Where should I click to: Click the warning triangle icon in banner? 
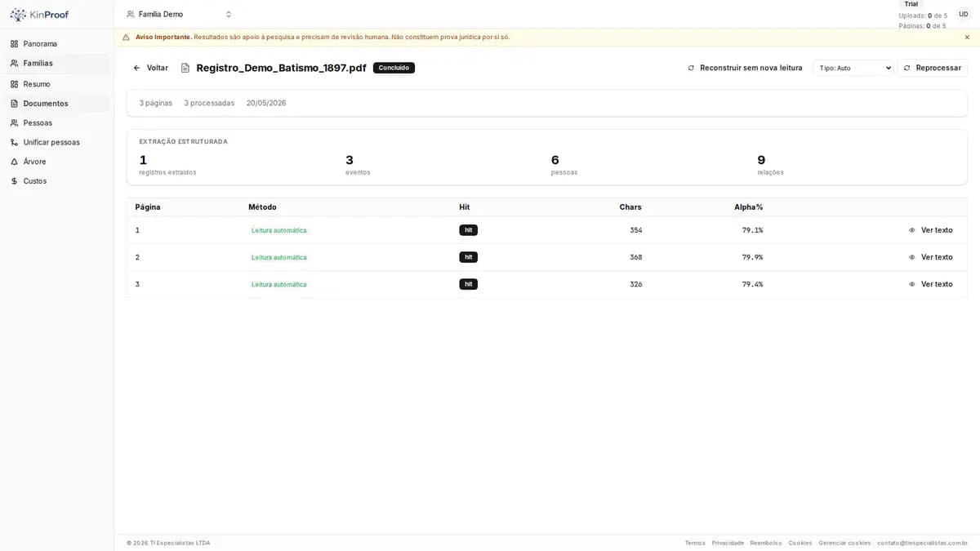(x=126, y=38)
